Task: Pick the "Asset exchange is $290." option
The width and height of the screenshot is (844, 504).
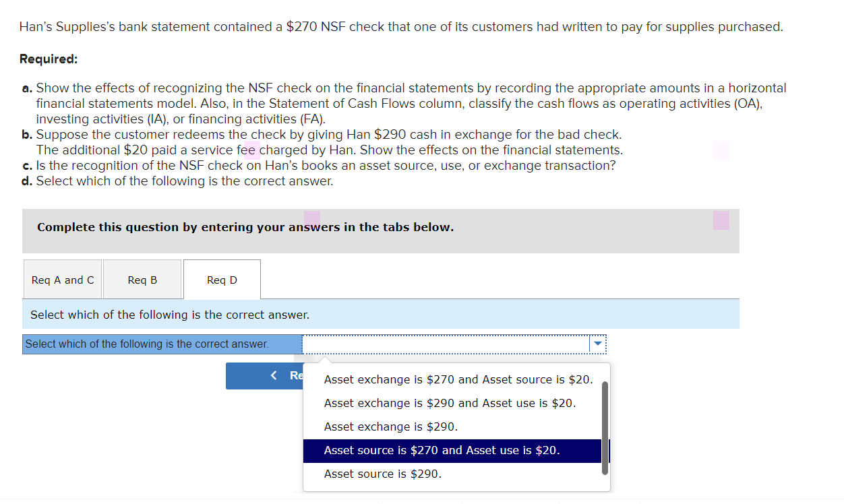Action: (381, 427)
